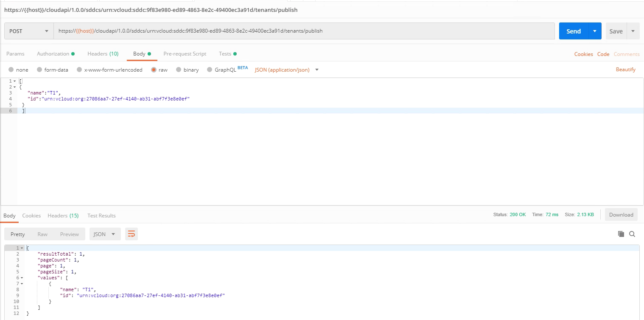Open the JSON (application/json) content type dropdown

pos(286,70)
